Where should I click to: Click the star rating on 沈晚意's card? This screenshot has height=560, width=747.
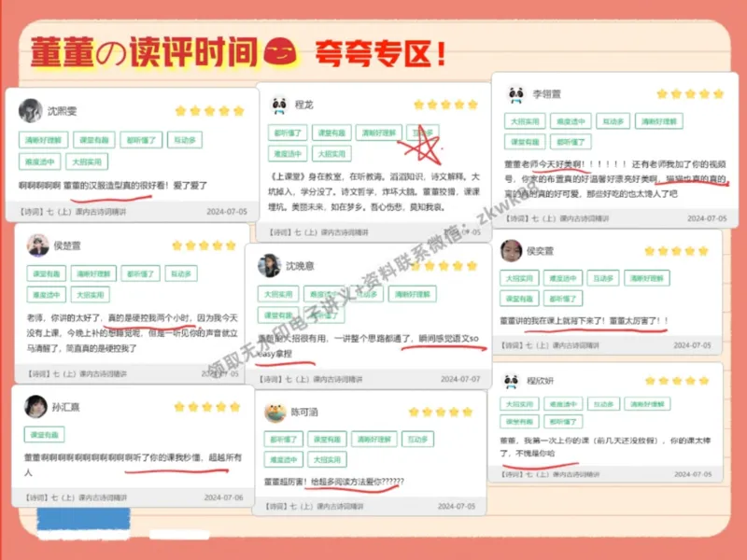point(444,266)
